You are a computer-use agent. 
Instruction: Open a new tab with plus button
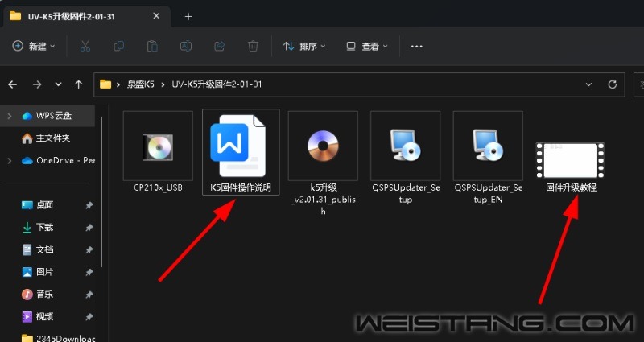[x=188, y=16]
